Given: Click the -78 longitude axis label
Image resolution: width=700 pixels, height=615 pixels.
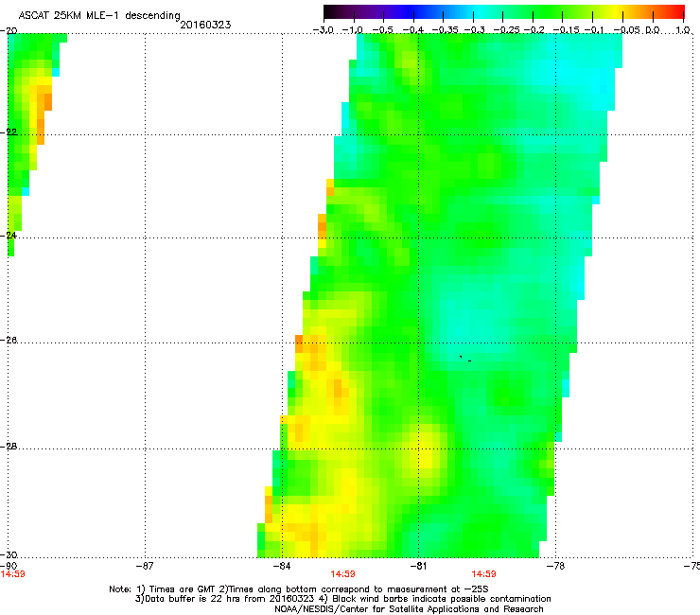Looking at the screenshot, I should tap(555, 566).
